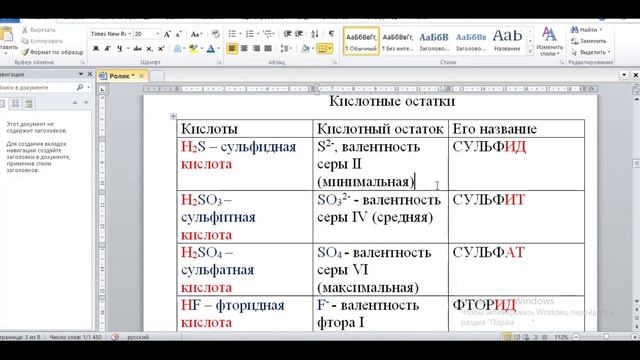The width and height of the screenshot is (640, 360).
Task: Select Justify paragraph alignment
Action: [268, 49]
